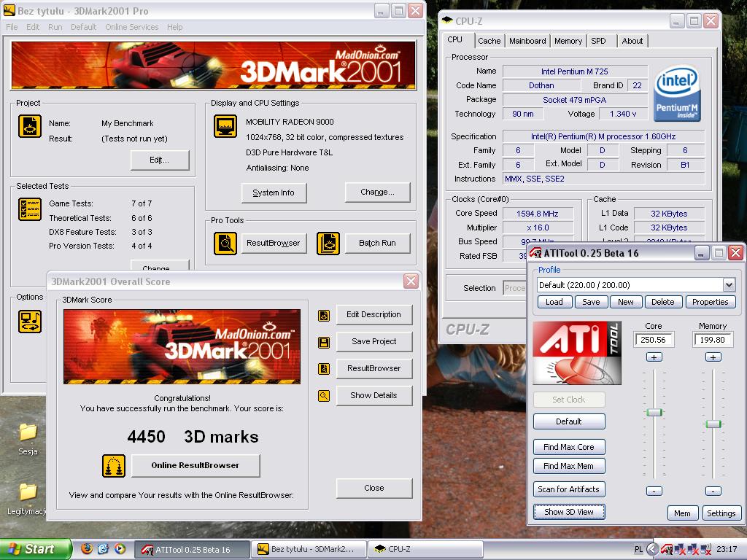This screenshot has width=747, height=560.
Task: Click the ResultBrowser magnifier icon in Pro Tools
Action: (225, 244)
